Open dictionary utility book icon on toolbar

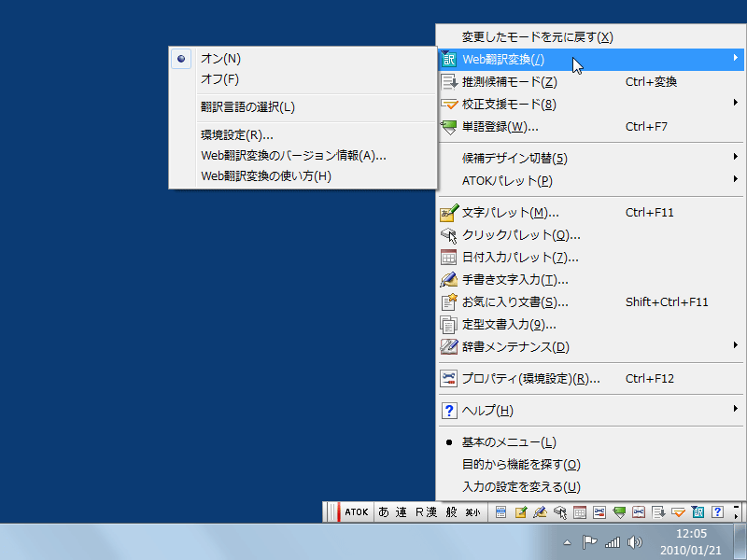click(x=639, y=512)
